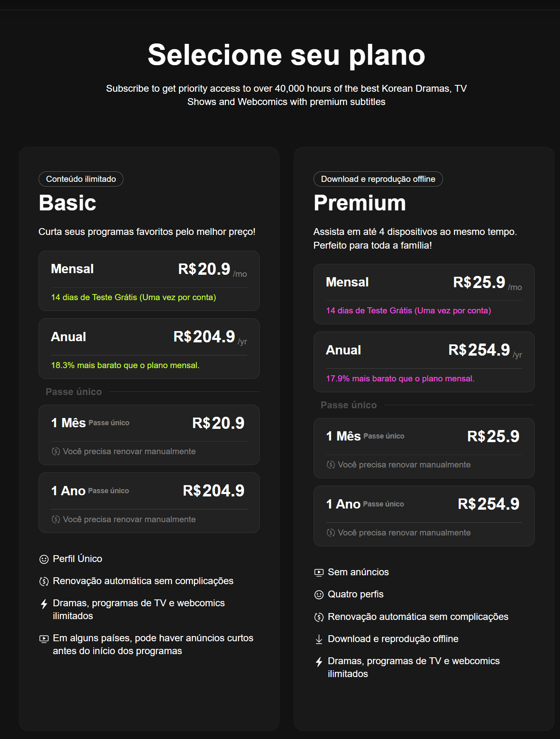The image size is (560, 739).
Task: Click the Download e reprodução offline badge
Action: click(378, 179)
